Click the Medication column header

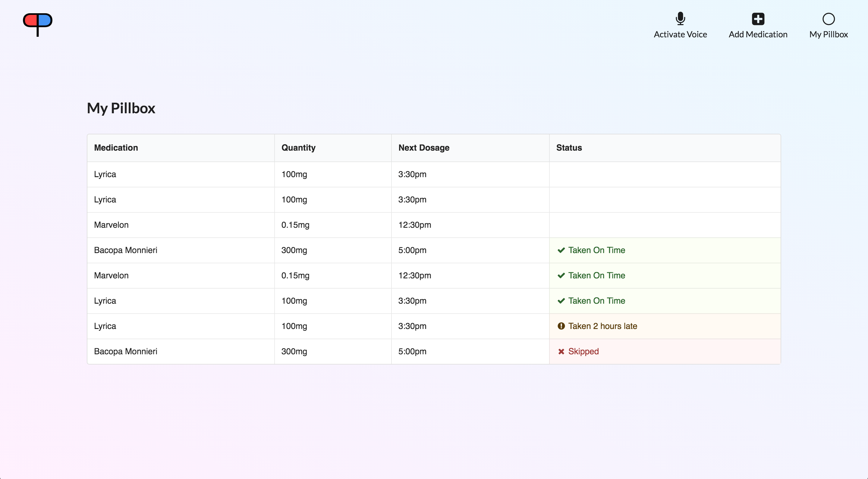point(116,148)
